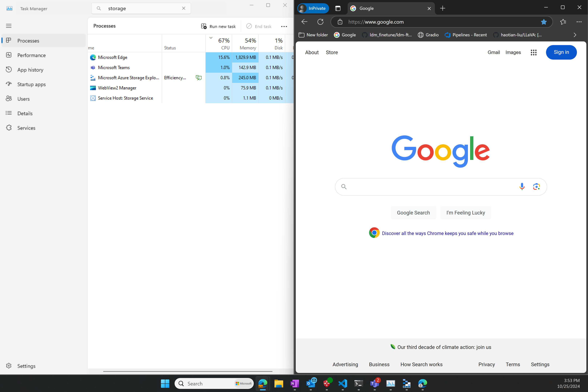Click the Task Manager Users section icon
Image resolution: width=588 pixels, height=392 pixels.
[x=8, y=98]
